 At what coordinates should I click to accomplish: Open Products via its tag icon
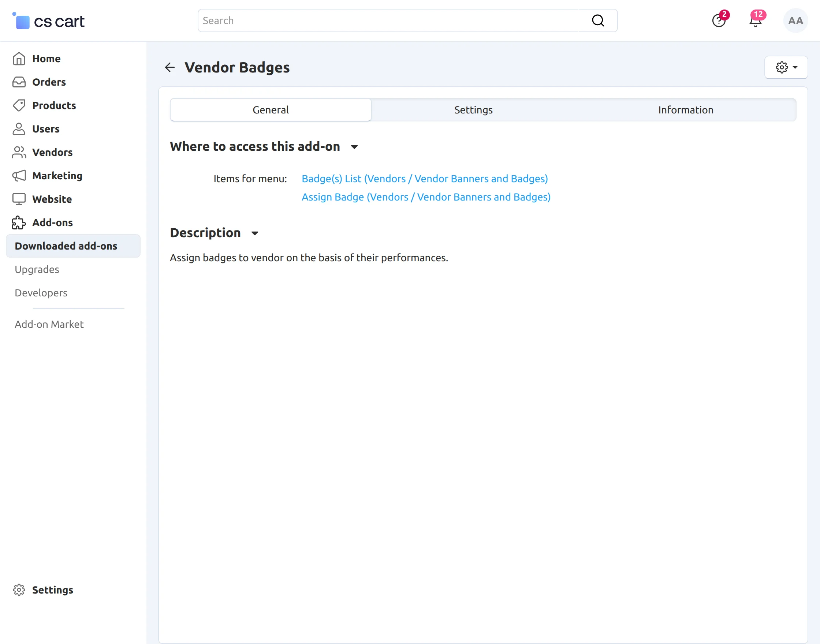click(x=19, y=106)
